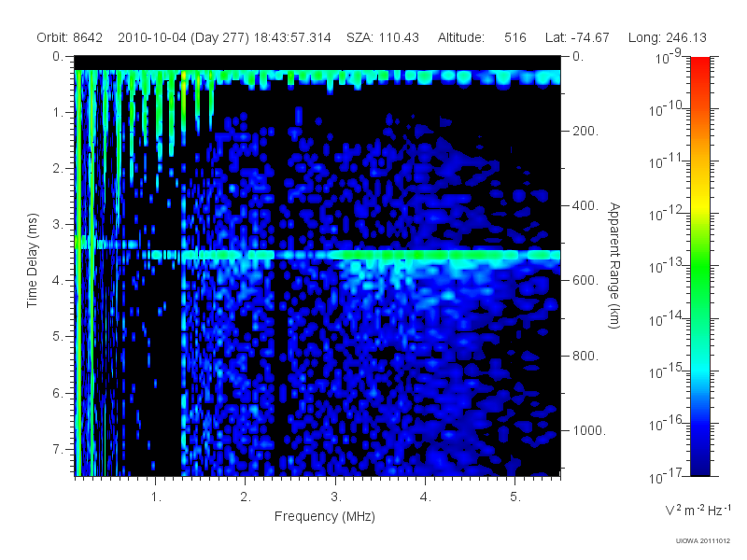This screenshot has height=560, width=747.
Task: Click the 10^-15 color scale label
Action: [667, 371]
